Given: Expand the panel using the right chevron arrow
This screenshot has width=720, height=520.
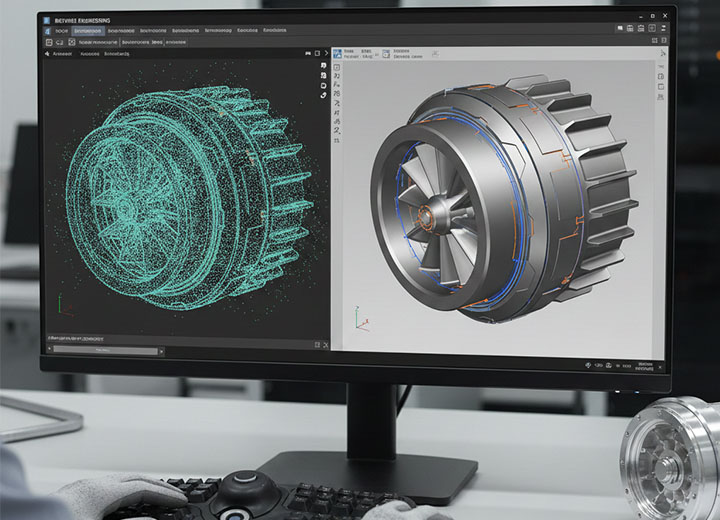Looking at the screenshot, I should [327, 53].
